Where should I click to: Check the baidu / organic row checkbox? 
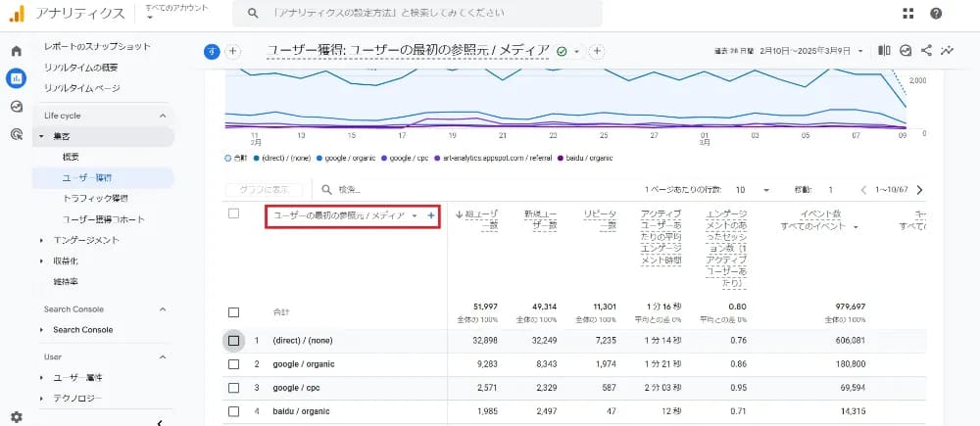click(234, 411)
